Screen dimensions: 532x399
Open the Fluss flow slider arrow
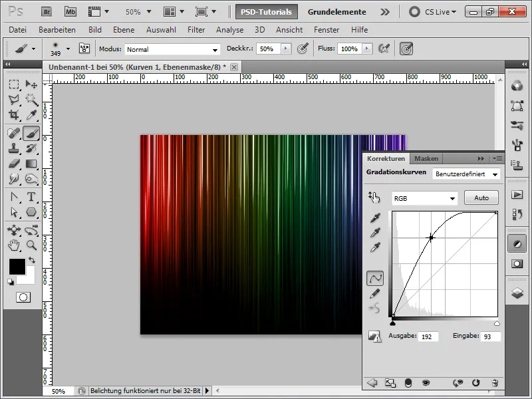367,49
